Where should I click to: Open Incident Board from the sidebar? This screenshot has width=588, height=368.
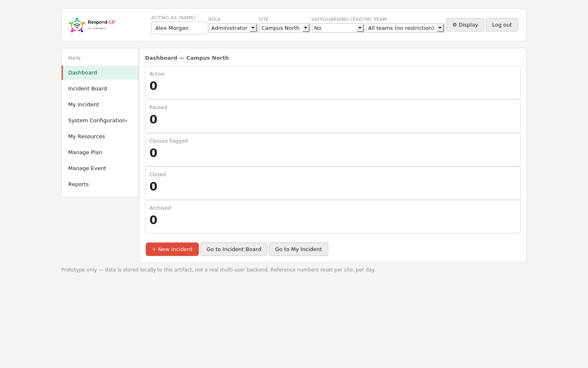100,88
